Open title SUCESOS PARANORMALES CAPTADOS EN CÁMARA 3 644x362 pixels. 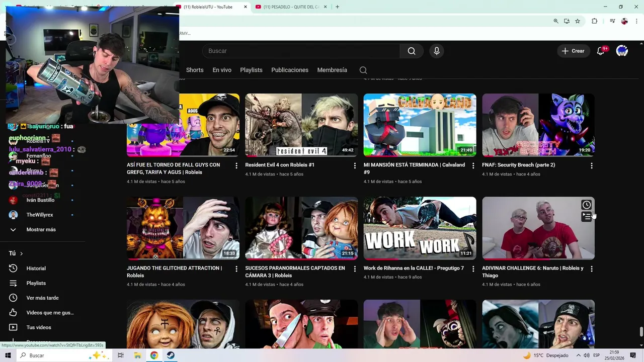pos(295,271)
